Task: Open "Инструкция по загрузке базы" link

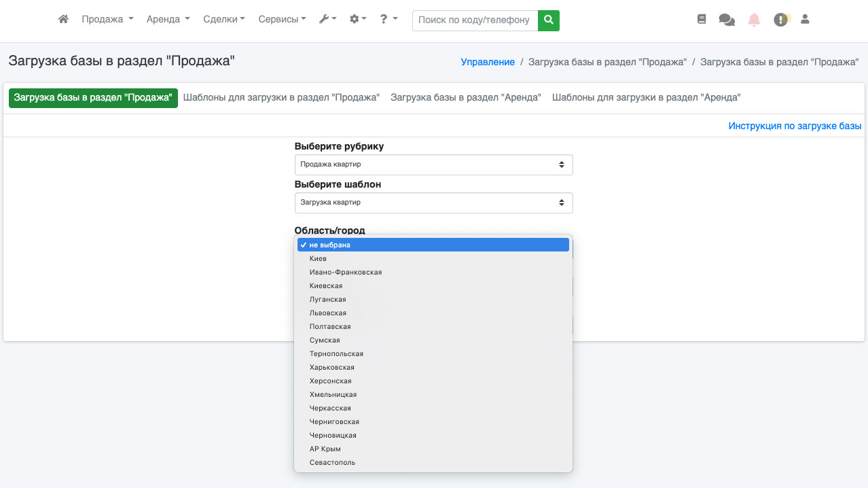Action: (795, 126)
